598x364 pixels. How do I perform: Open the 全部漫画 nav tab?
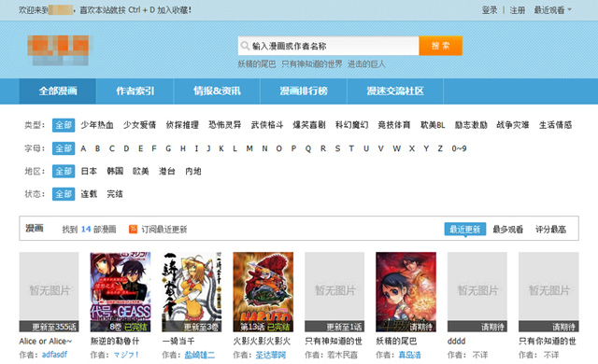pyautogui.click(x=58, y=91)
